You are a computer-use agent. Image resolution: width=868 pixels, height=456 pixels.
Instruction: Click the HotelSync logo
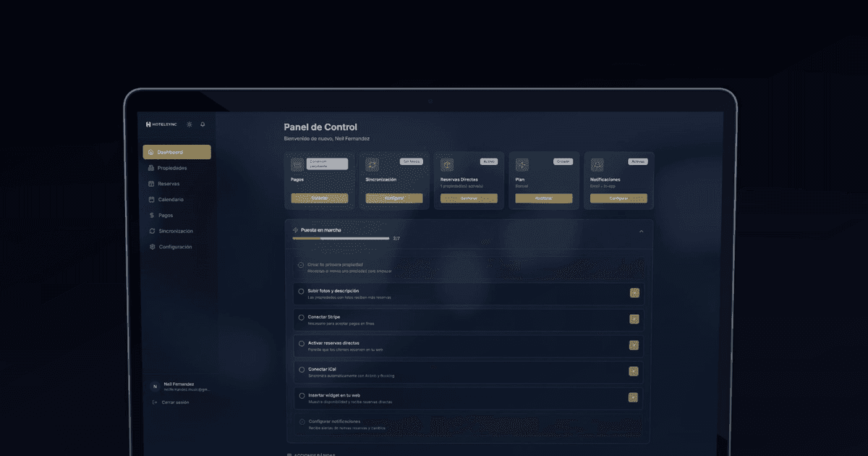click(161, 123)
